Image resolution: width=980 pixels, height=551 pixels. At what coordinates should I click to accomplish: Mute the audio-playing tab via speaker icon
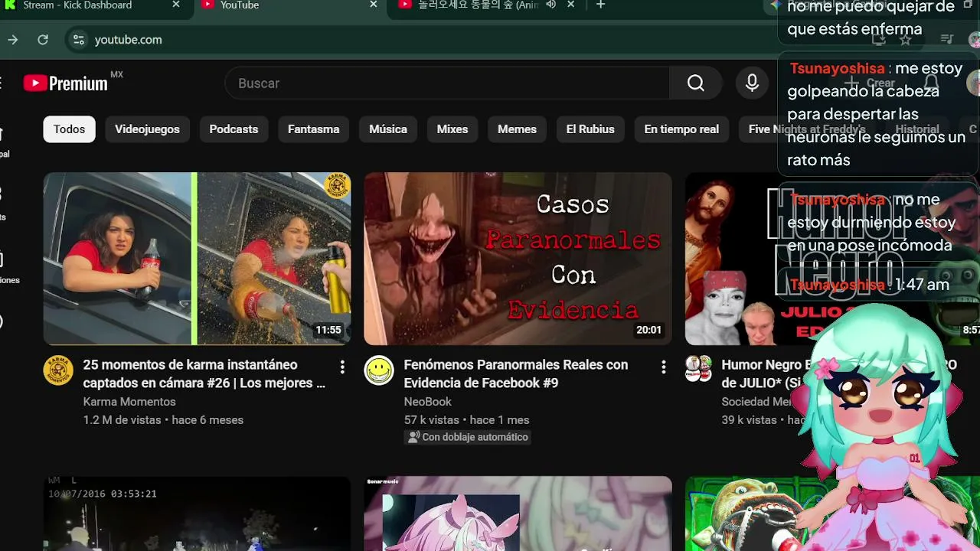550,5
